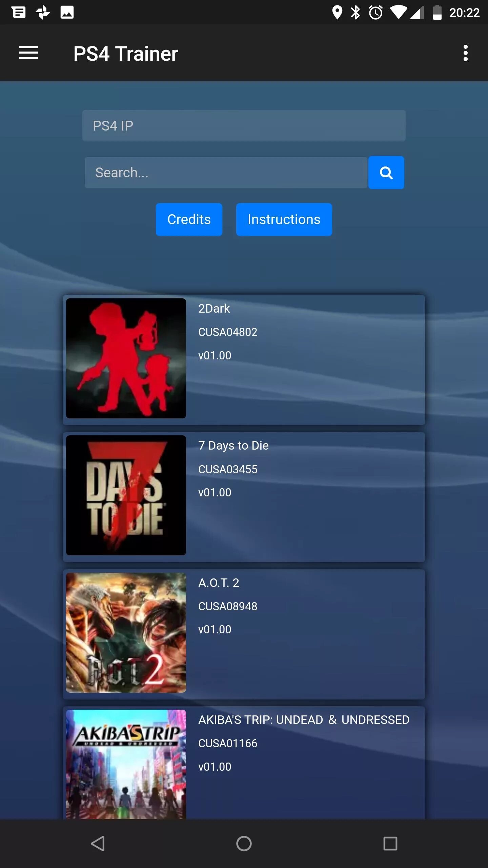Tap the Bluetooth status icon

355,13
